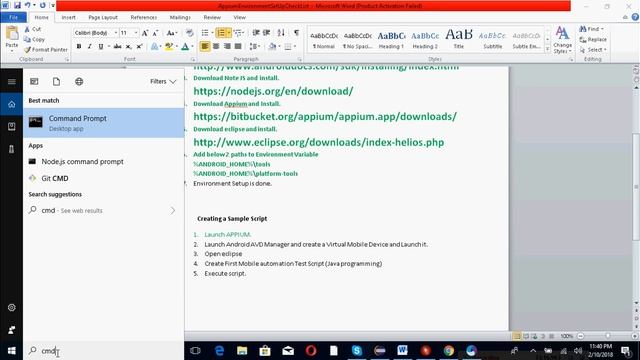The width and height of the screenshot is (640, 360).
Task: Grow font size with the larger A icon
Action: [x=144, y=33]
